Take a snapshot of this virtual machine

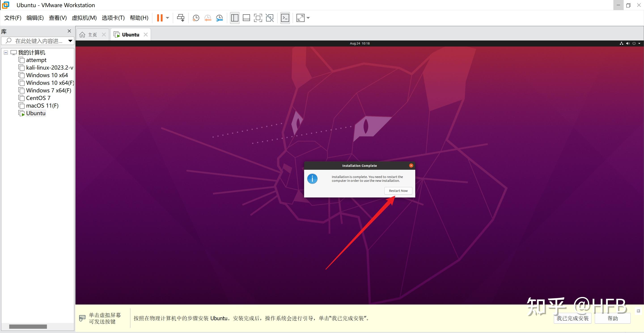(195, 18)
